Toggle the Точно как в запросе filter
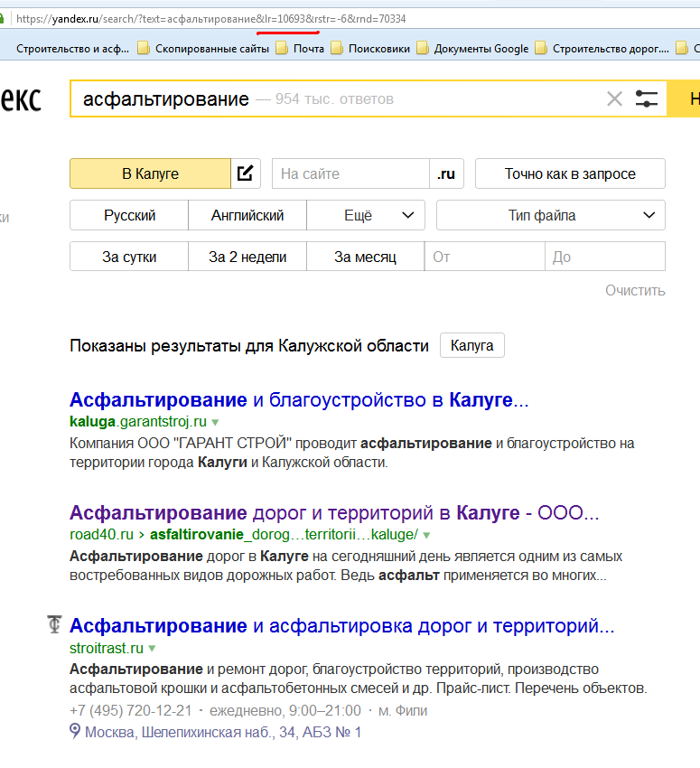The image size is (700, 768). (x=570, y=173)
